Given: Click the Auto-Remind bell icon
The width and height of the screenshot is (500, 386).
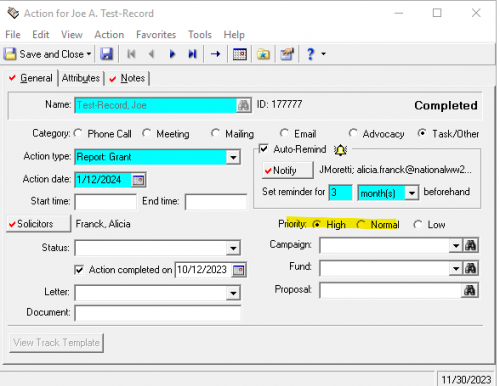Looking at the screenshot, I should pyautogui.click(x=340, y=150).
